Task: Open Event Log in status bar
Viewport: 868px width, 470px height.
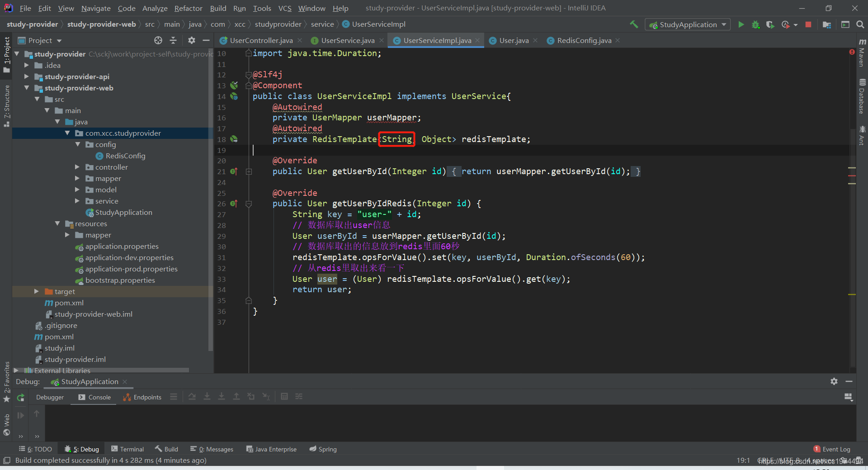Action: point(832,449)
